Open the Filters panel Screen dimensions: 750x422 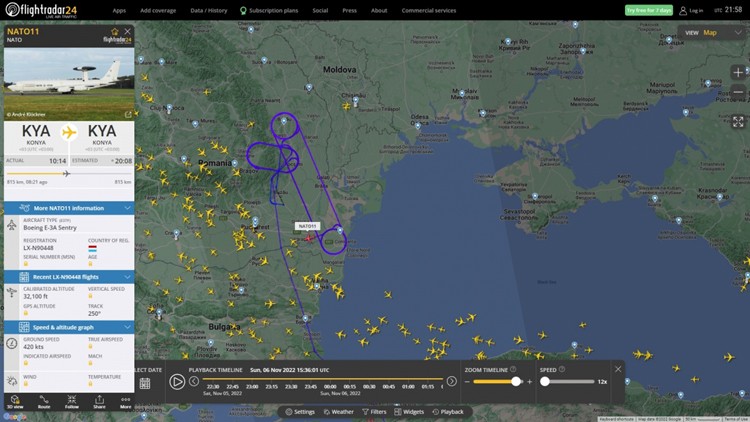(374, 412)
